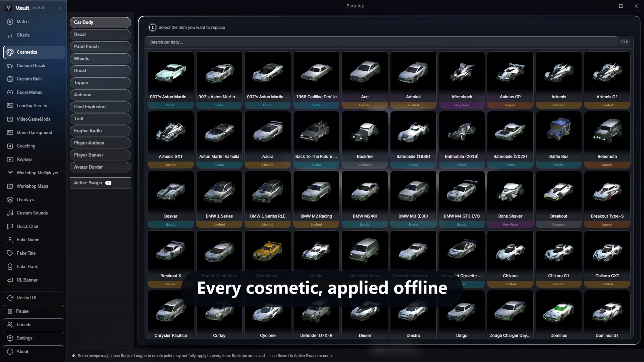Choose the Behemoth car body
The image size is (644, 362).
tap(607, 140)
